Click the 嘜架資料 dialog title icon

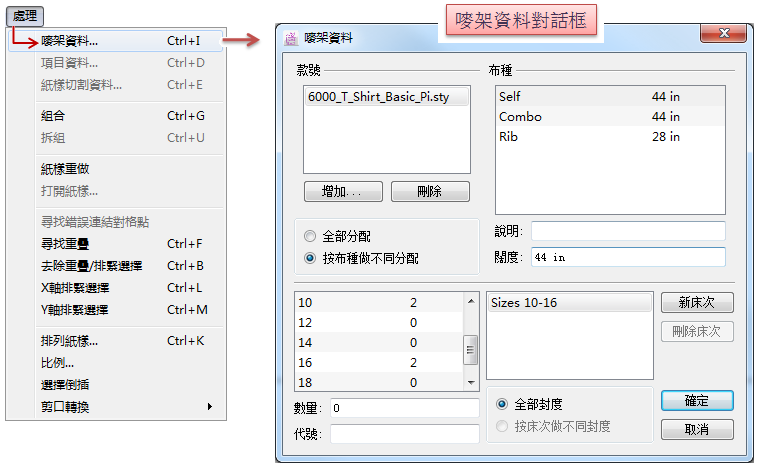[x=291, y=38]
